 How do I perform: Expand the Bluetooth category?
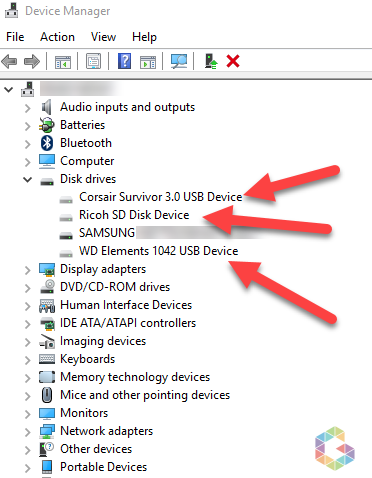click(28, 144)
